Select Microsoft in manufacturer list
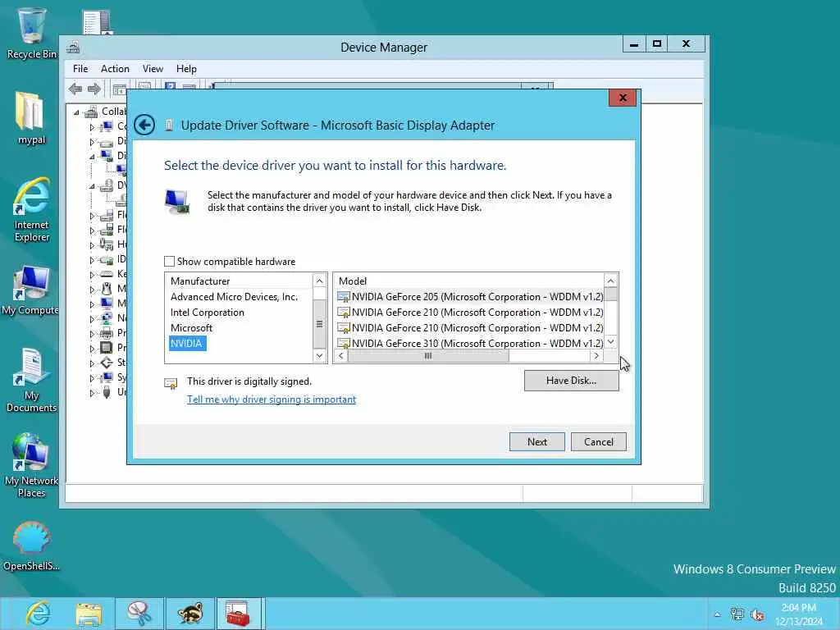The width and height of the screenshot is (840, 630). (191, 328)
